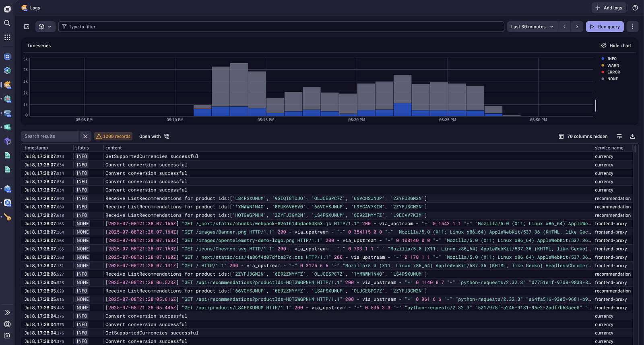Toggle the side panel icon beside filter

(x=27, y=27)
